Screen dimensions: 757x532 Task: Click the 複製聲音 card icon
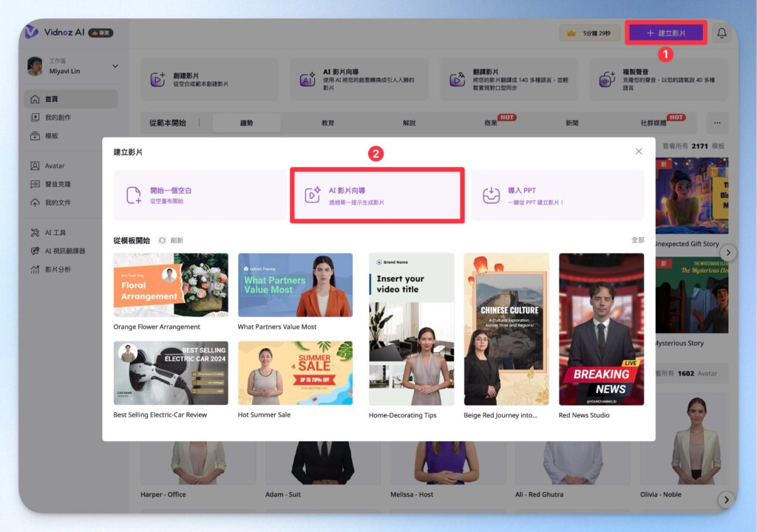(x=606, y=79)
